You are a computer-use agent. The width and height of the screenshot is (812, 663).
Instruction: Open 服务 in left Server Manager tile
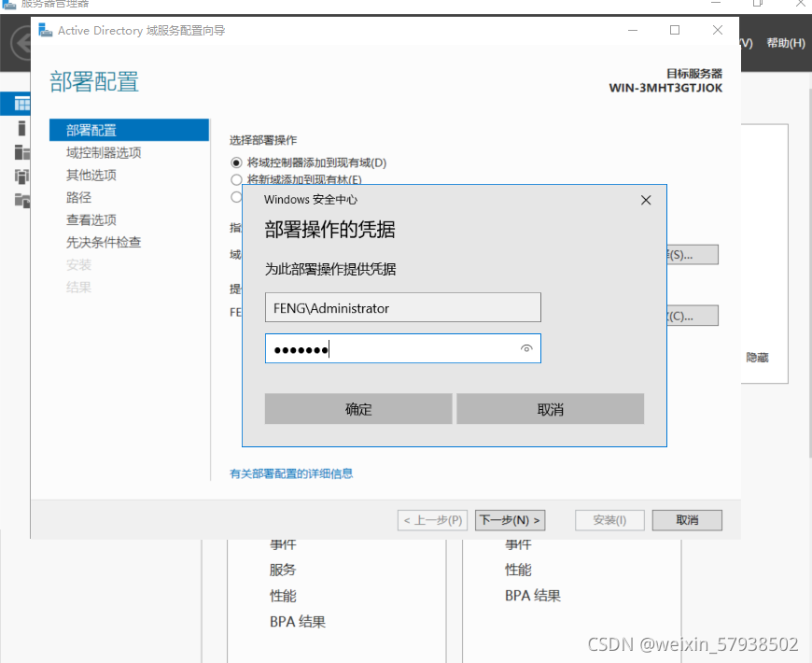click(x=283, y=570)
